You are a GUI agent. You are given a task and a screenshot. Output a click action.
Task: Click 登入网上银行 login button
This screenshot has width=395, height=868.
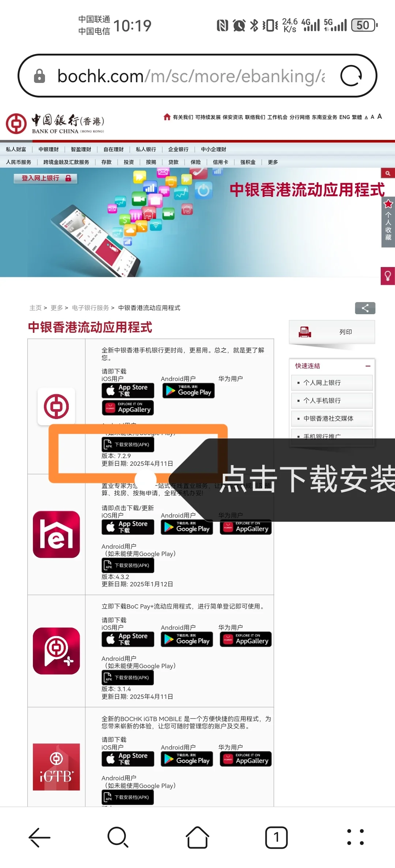click(45, 178)
